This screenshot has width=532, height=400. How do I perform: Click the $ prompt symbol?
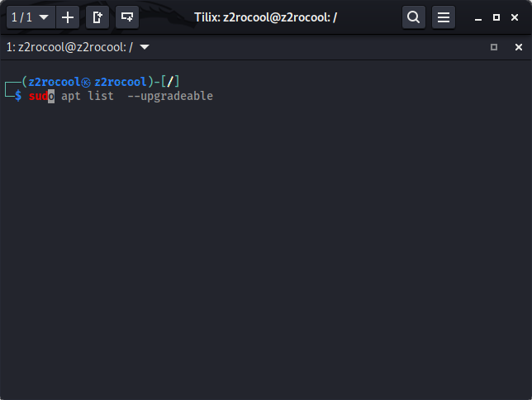tap(18, 96)
